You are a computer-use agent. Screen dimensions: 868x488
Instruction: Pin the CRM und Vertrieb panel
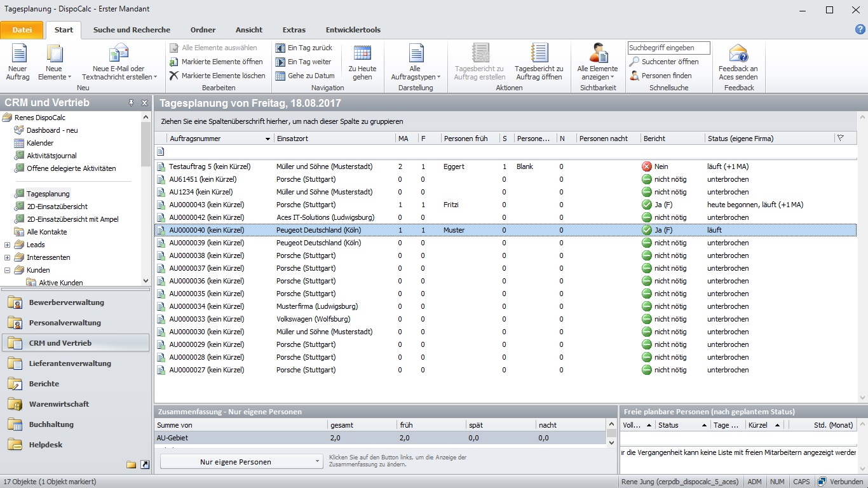coord(132,103)
